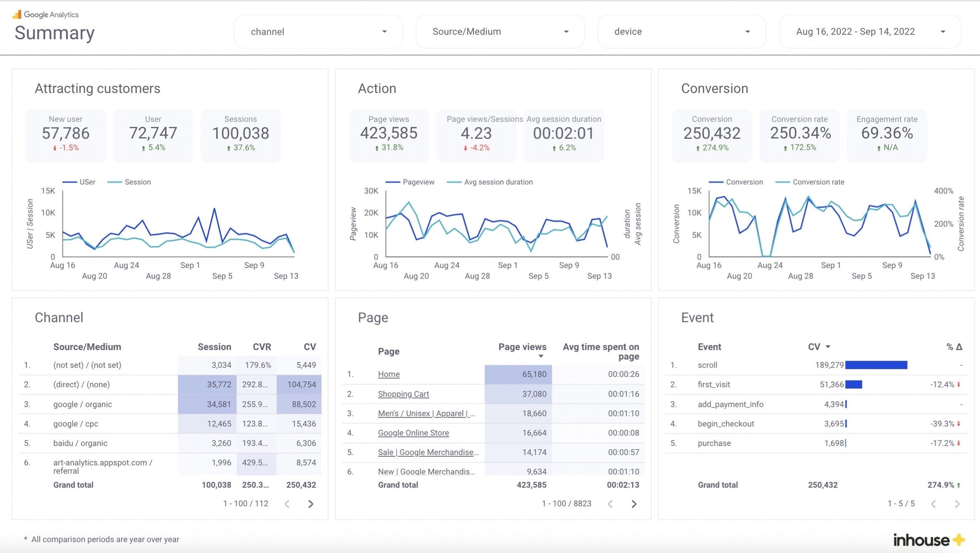This screenshot has height=553, width=980.
Task: Click previous page arrow in Page table
Action: 611,504
